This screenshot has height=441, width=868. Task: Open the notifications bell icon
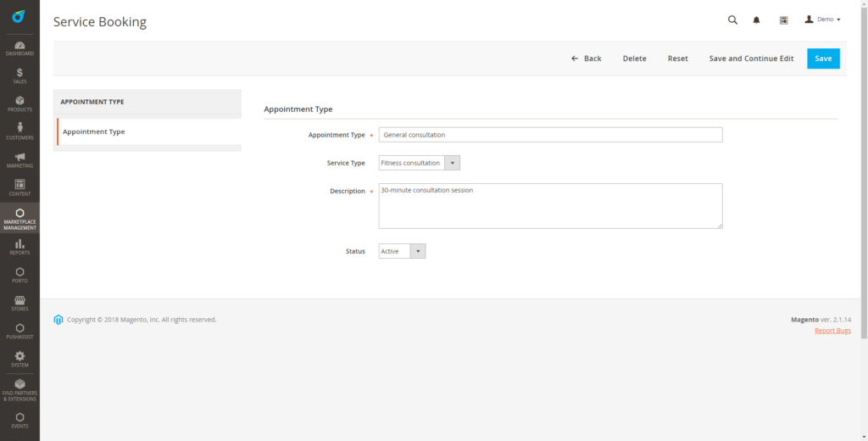coord(757,20)
